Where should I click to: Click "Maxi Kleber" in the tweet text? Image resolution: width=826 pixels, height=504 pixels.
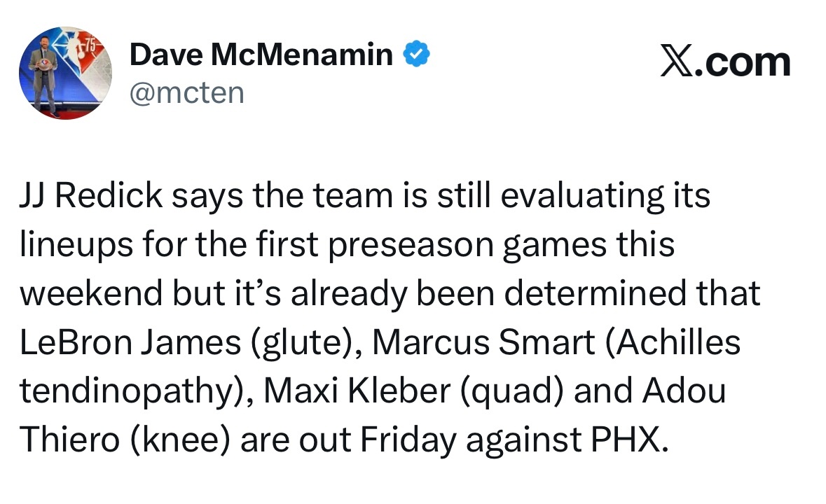point(356,392)
